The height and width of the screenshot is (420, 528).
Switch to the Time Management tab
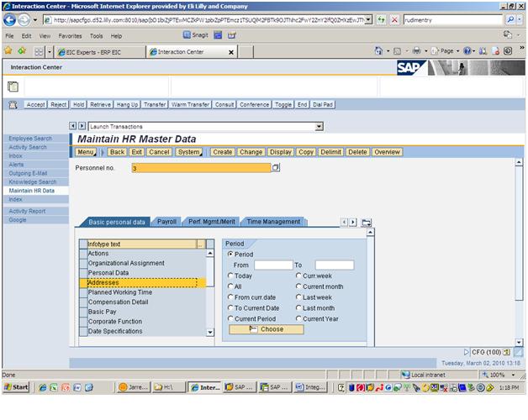(x=273, y=222)
